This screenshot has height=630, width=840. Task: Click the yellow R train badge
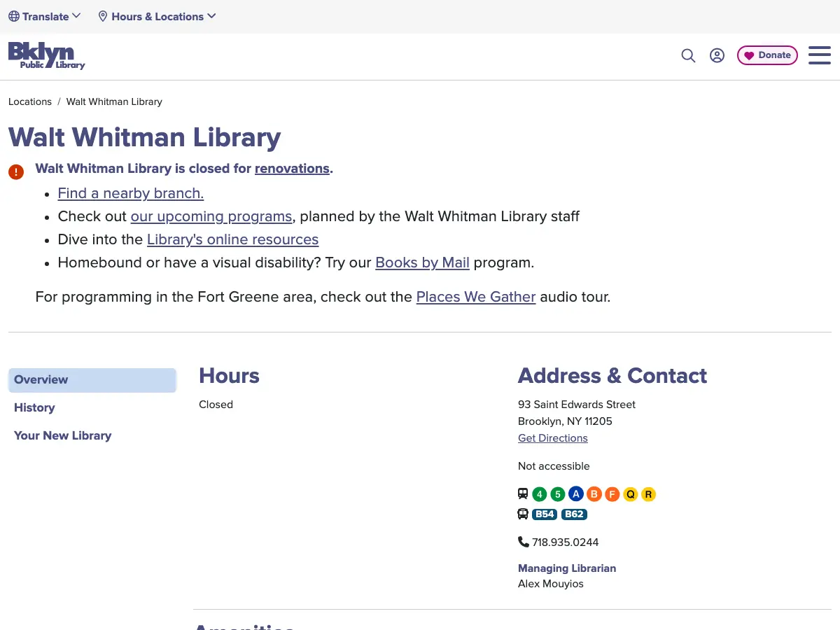point(648,494)
